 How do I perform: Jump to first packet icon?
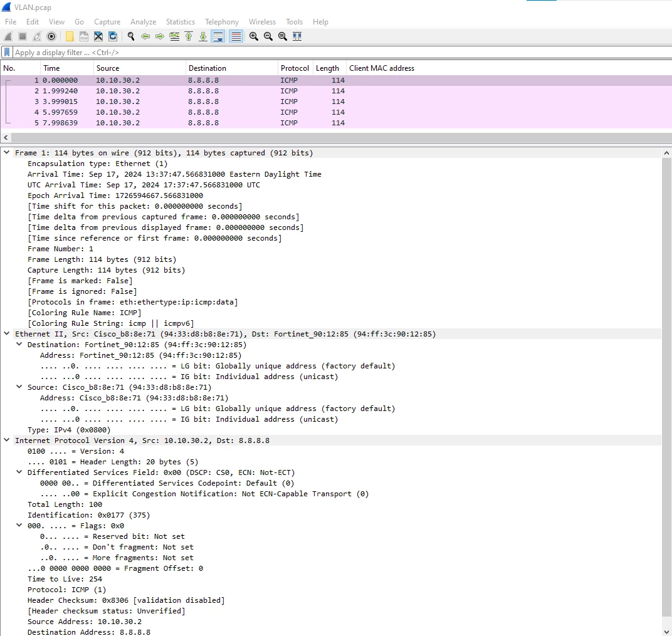click(x=189, y=36)
